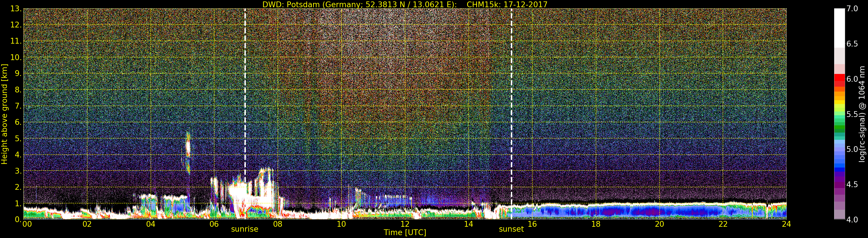Click the bright cloud echo near 05 UTC

click(x=188, y=148)
